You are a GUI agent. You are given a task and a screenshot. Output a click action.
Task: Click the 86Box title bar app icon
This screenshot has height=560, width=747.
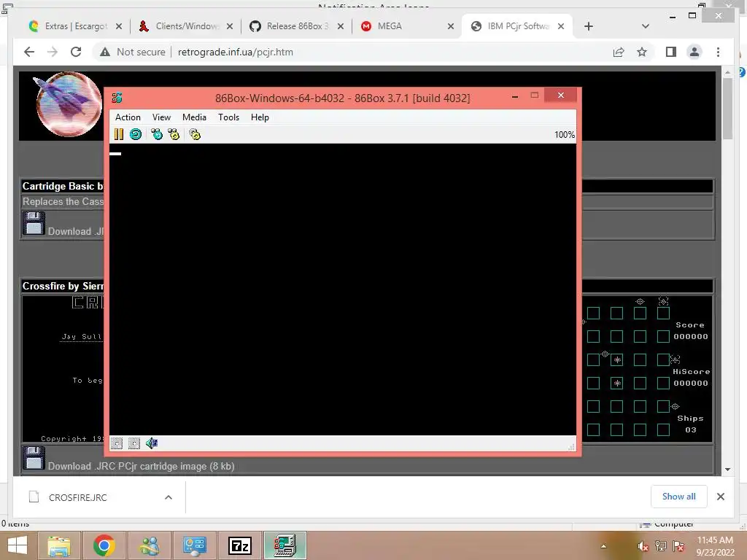[117, 98]
